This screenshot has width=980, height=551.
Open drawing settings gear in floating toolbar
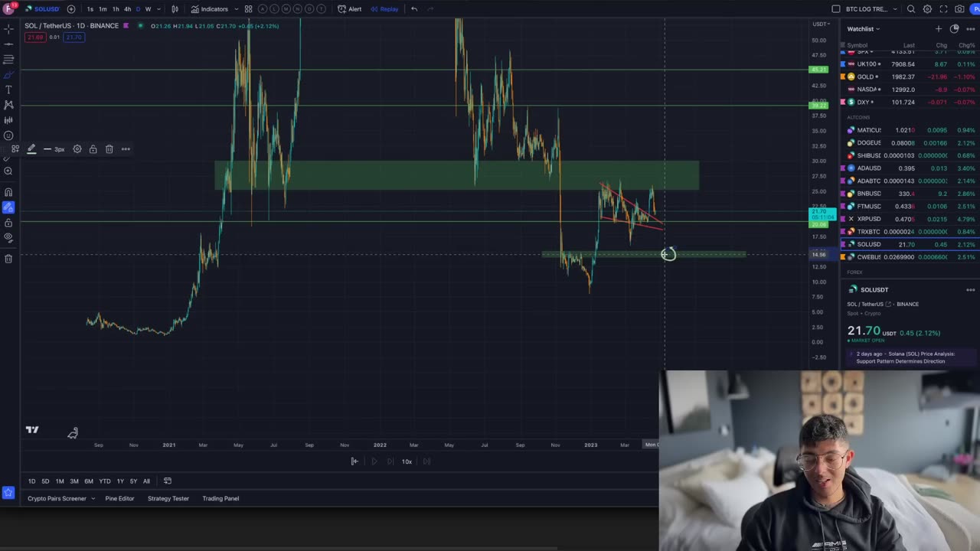pyautogui.click(x=77, y=149)
